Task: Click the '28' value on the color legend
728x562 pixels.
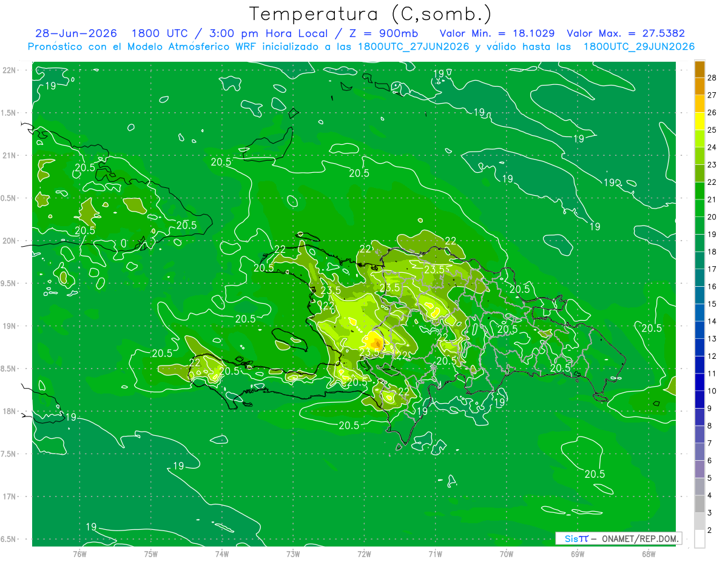Action: (713, 78)
